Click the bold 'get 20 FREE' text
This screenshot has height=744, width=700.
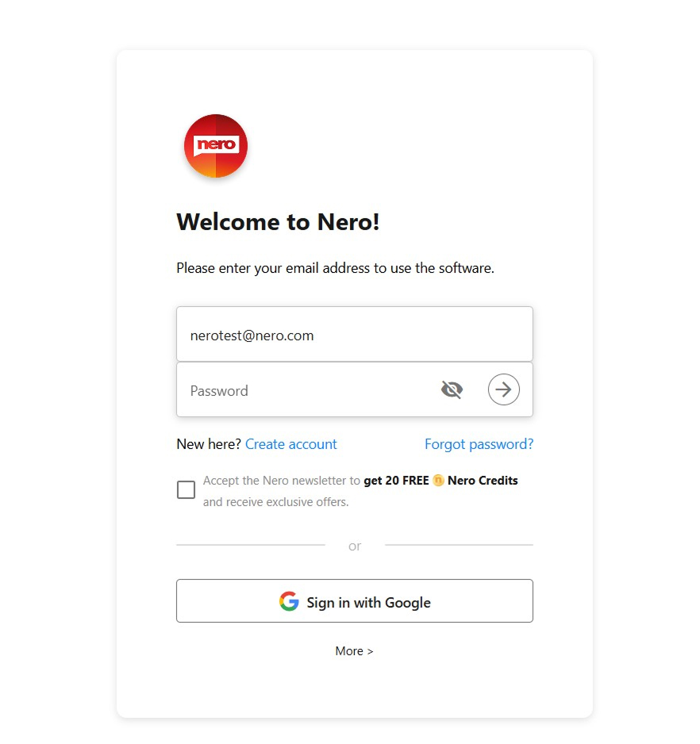tap(396, 480)
